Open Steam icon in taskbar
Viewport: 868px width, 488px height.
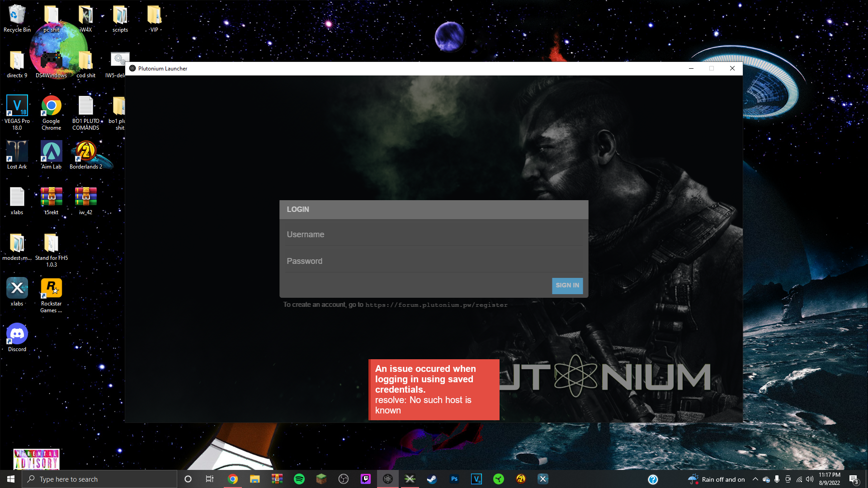point(432,479)
